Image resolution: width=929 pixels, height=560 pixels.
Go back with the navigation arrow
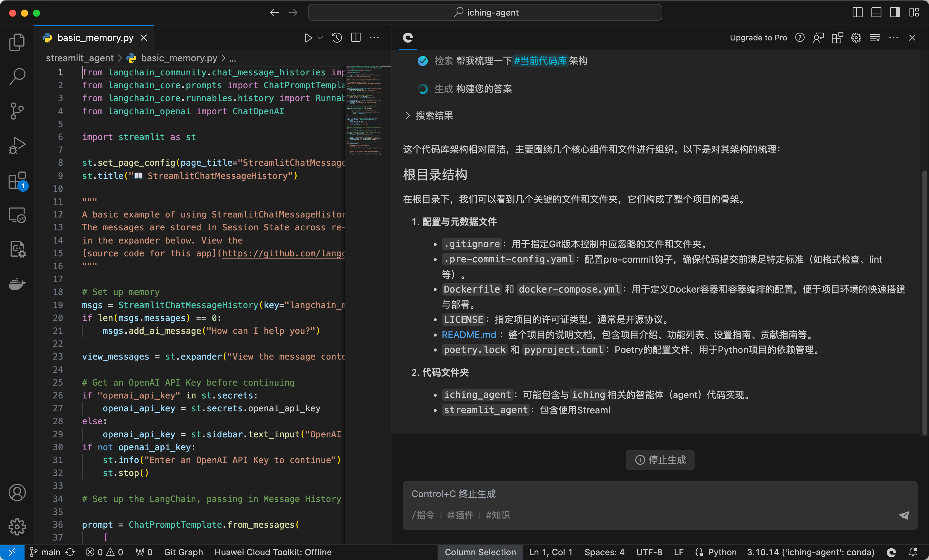coord(274,13)
